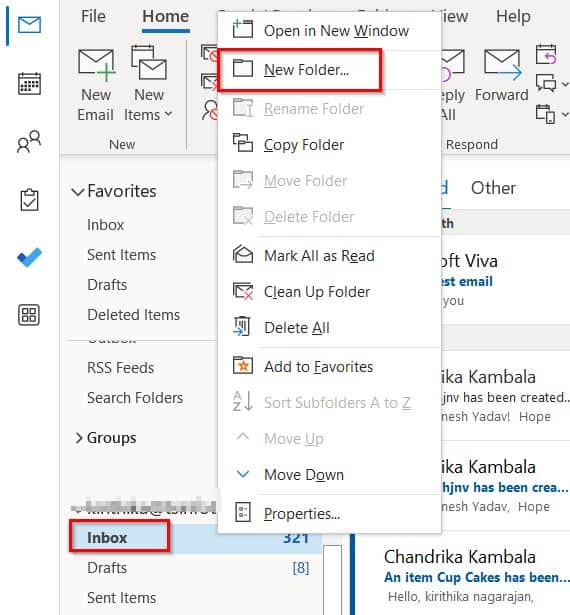The image size is (570, 615).
Task: Click Open in New Window
Action: pos(330,31)
